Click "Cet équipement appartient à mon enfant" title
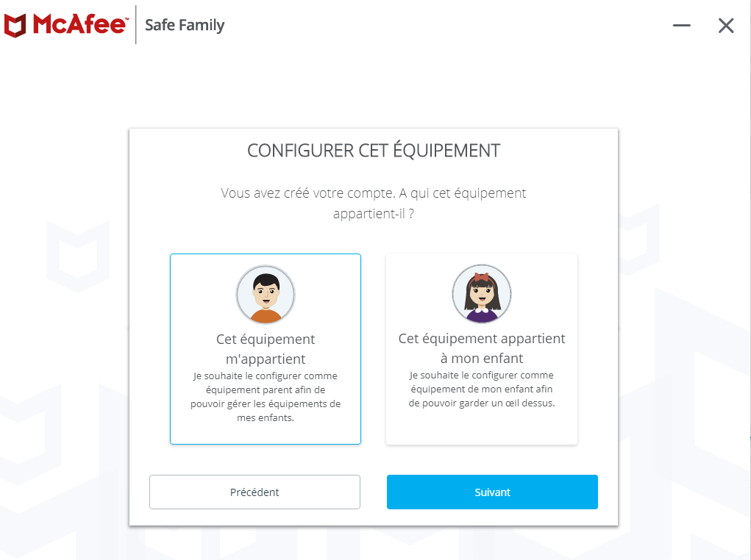751x560 pixels. tap(482, 348)
